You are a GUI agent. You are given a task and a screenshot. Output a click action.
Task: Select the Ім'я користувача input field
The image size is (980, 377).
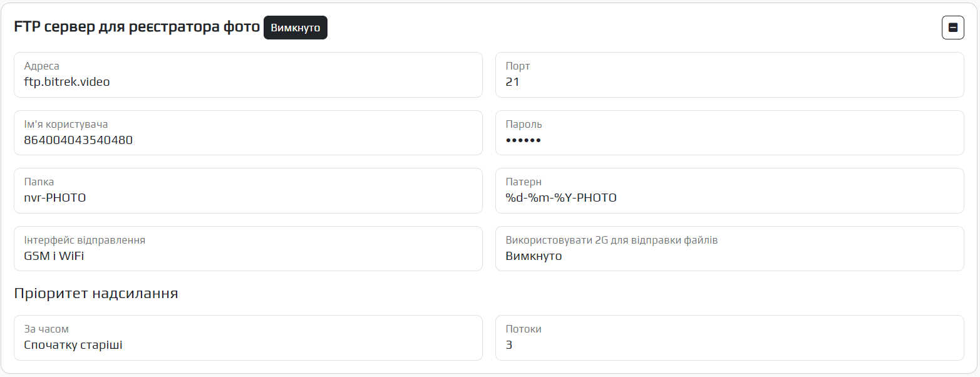248,133
